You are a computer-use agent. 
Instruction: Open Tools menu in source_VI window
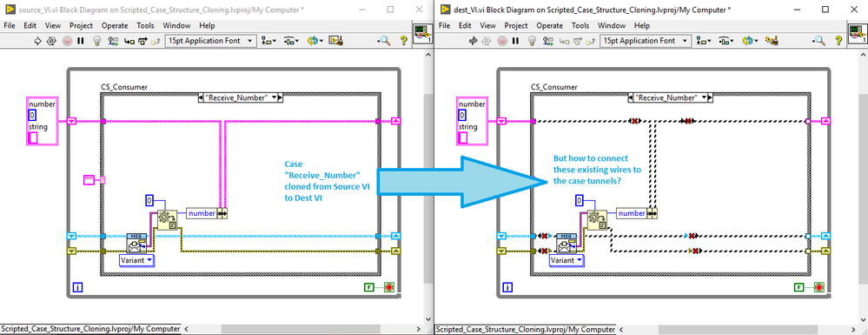146,25
